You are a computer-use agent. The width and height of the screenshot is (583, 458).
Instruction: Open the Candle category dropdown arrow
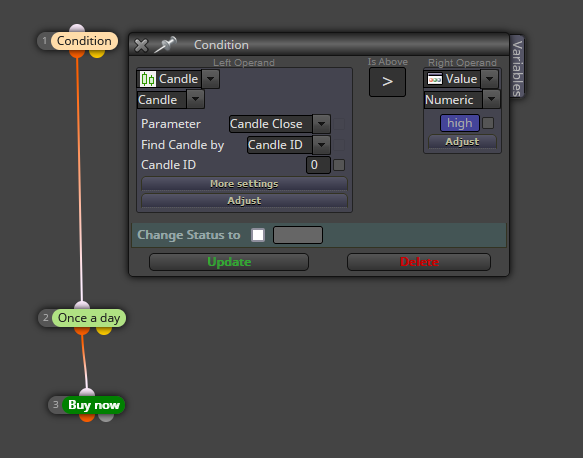tap(210, 79)
